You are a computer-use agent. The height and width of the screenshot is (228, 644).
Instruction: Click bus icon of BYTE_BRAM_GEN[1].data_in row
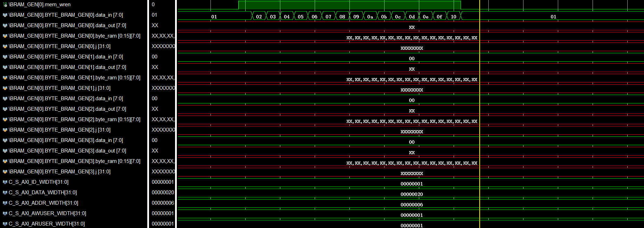5,57
